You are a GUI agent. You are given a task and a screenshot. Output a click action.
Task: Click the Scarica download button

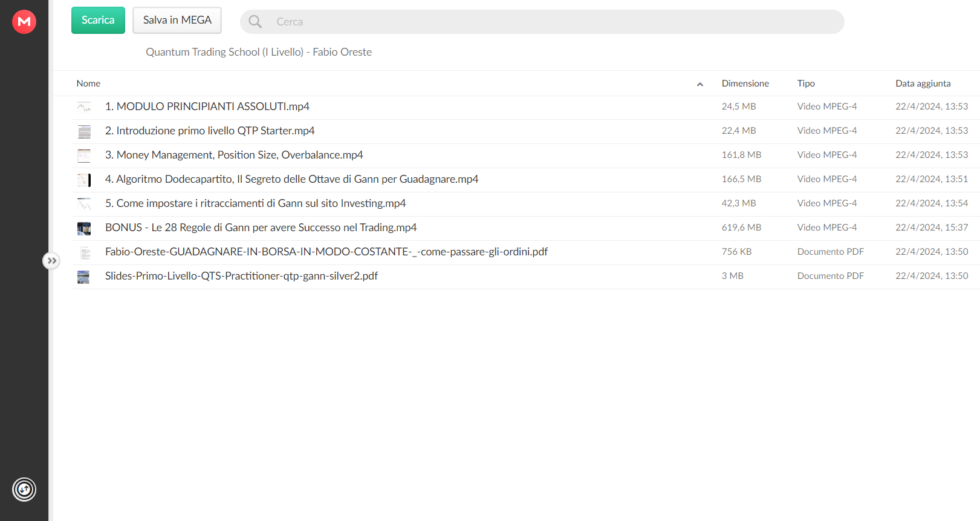[98, 20]
